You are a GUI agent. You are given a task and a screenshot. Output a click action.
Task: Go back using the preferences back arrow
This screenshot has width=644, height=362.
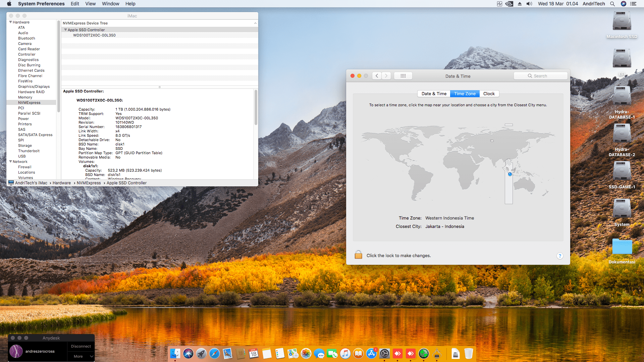(377, 76)
